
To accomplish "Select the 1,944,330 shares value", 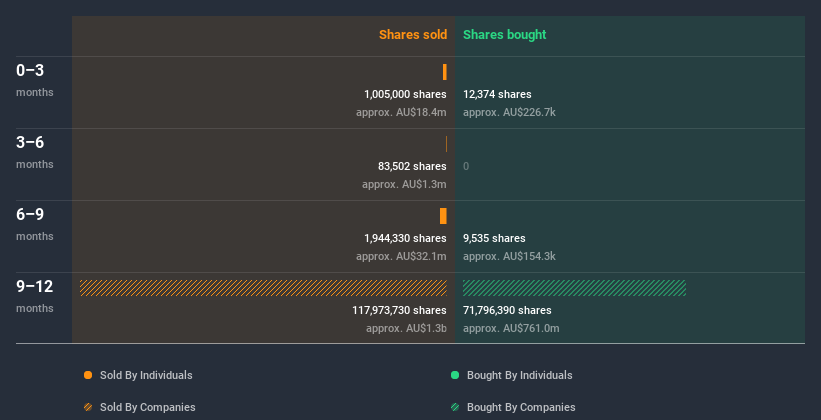I will (x=405, y=238).
